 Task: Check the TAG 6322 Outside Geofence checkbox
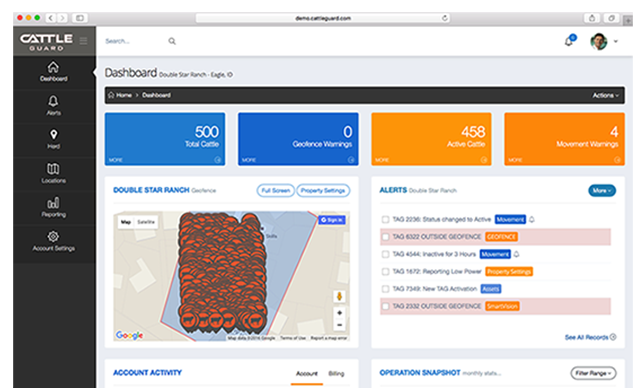(x=386, y=237)
